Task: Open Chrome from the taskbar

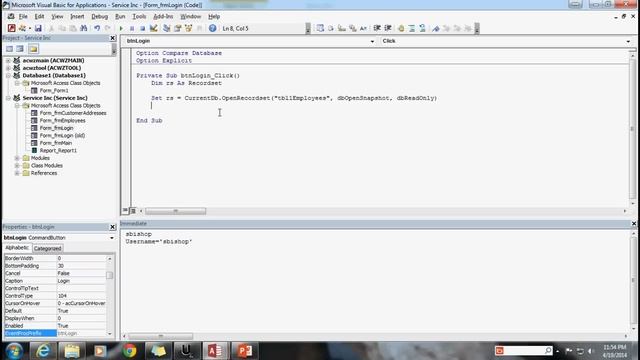Action: pyautogui.click(x=129, y=351)
